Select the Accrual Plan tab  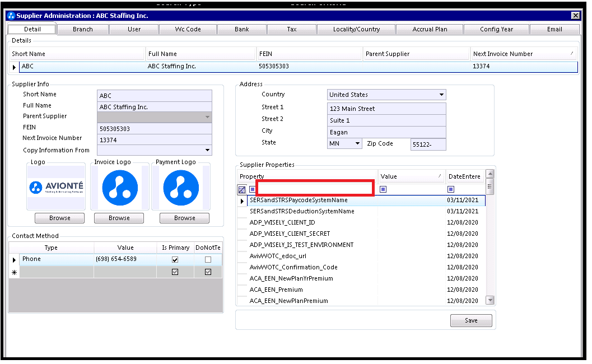pyautogui.click(x=430, y=30)
